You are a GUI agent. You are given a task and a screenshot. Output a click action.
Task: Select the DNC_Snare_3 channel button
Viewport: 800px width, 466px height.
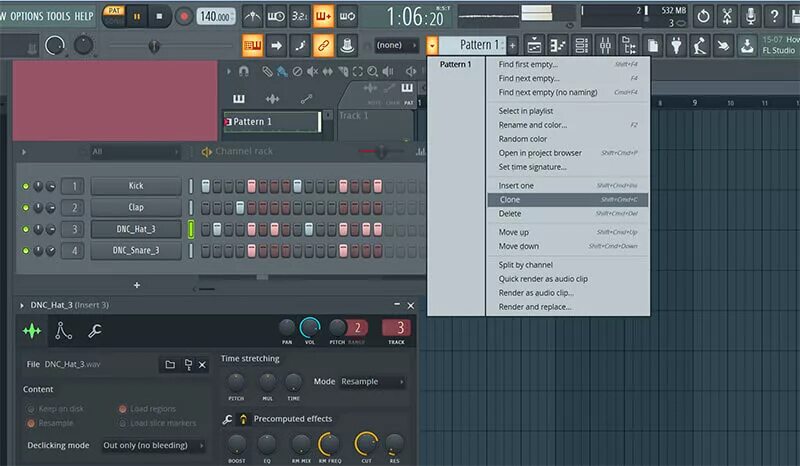[x=136, y=251]
